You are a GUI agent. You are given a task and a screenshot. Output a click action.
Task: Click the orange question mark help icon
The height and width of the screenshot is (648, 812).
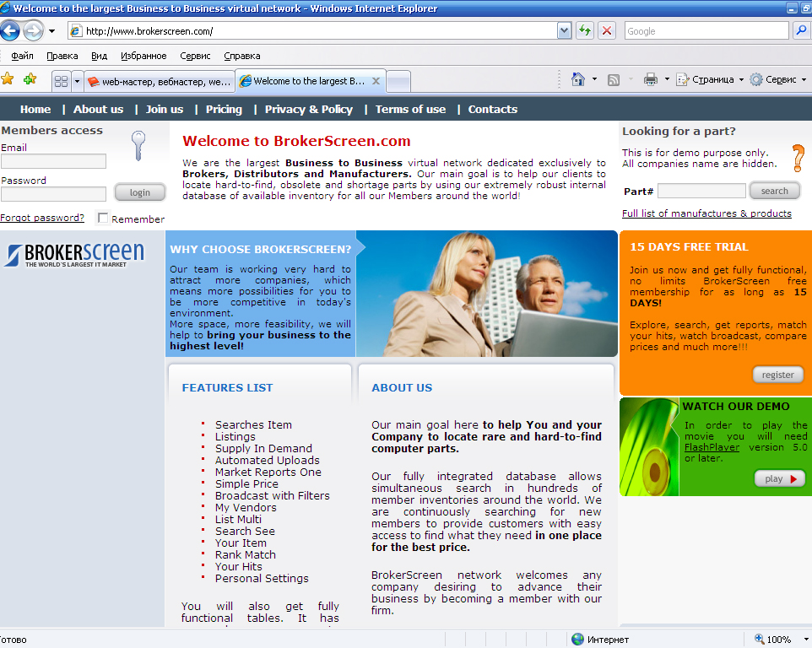pyautogui.click(x=798, y=159)
